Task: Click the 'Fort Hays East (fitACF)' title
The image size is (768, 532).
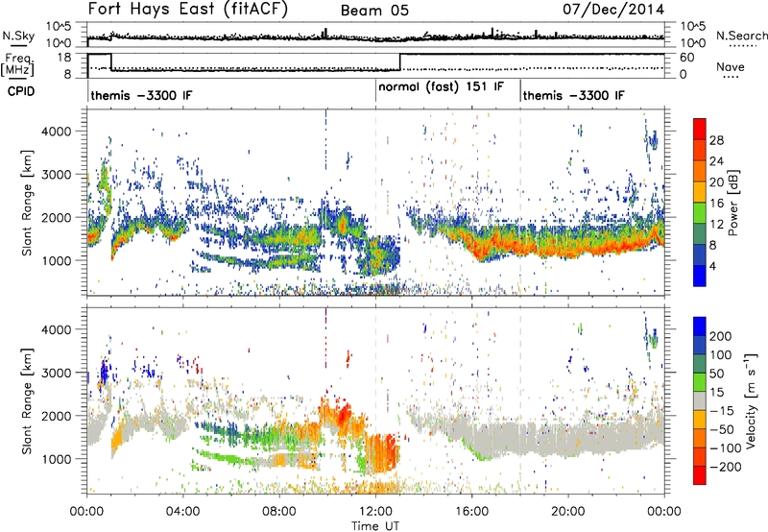Action: [x=188, y=10]
